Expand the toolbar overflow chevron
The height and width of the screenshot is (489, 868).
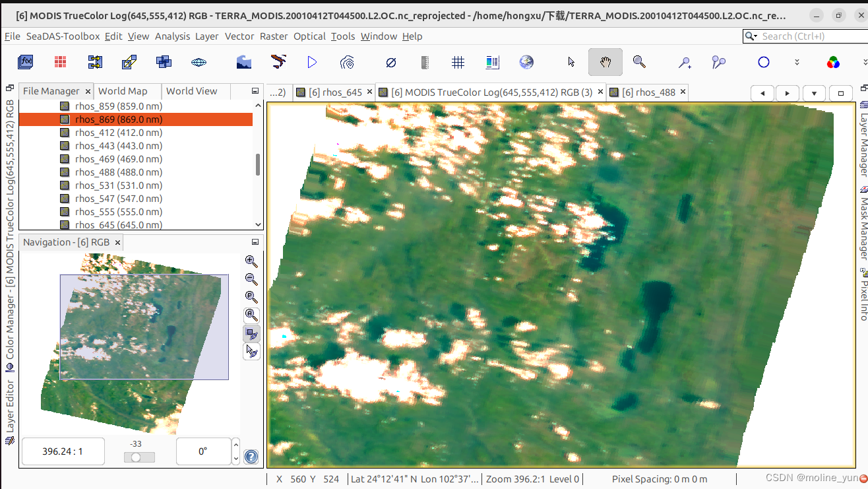pyautogui.click(x=797, y=62)
